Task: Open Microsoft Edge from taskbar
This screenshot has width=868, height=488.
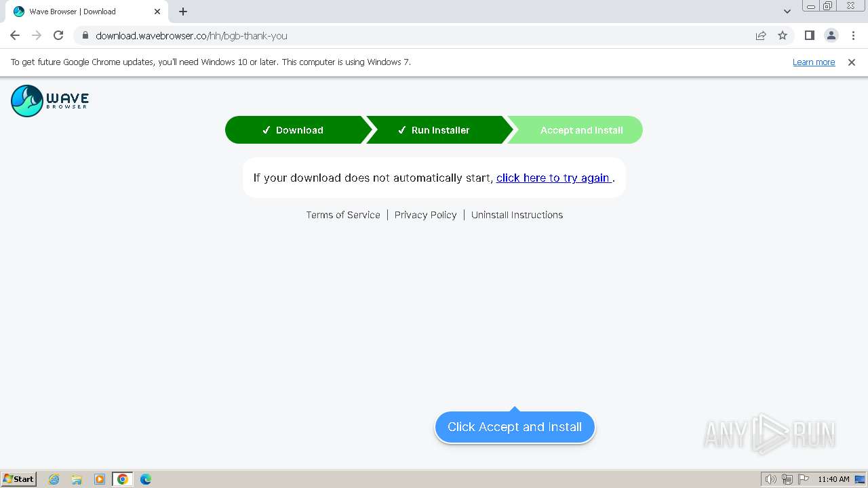Action: click(x=146, y=479)
